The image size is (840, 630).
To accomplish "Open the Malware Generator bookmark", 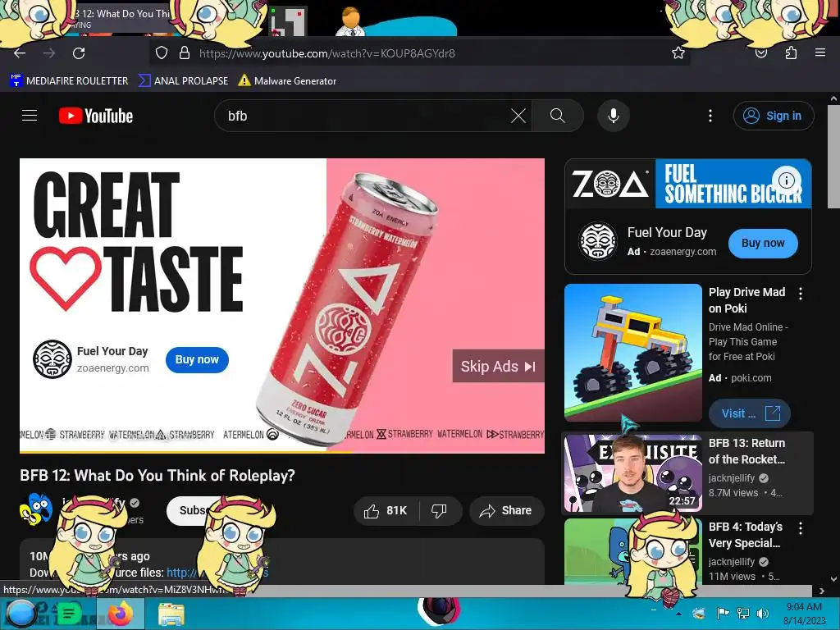I will [x=287, y=81].
